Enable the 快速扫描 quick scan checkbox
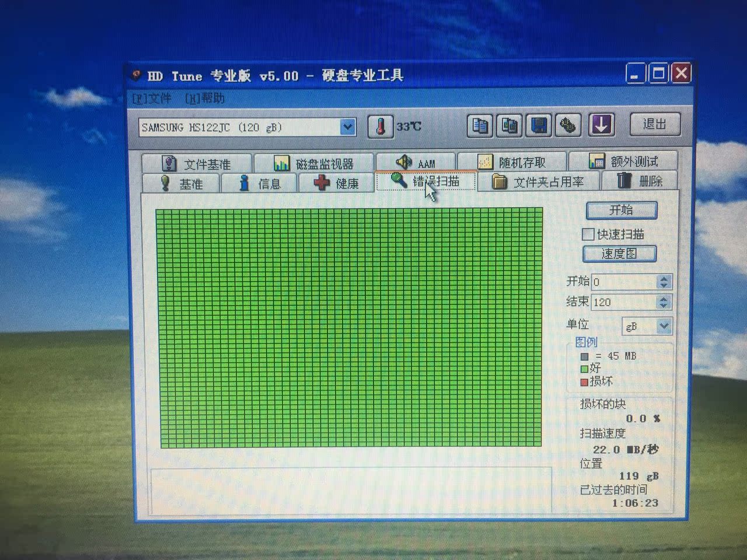Viewport: 747px width, 560px height. 588,235
